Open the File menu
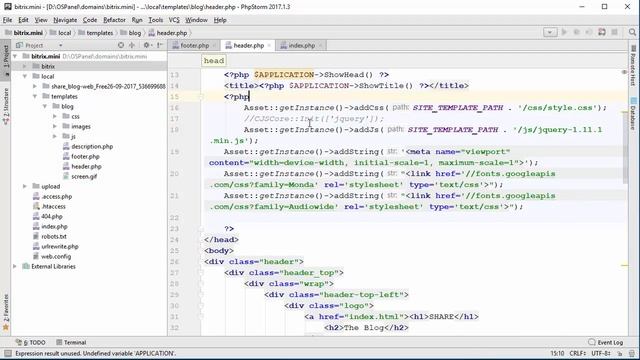The width and height of the screenshot is (640, 360). [7, 20]
